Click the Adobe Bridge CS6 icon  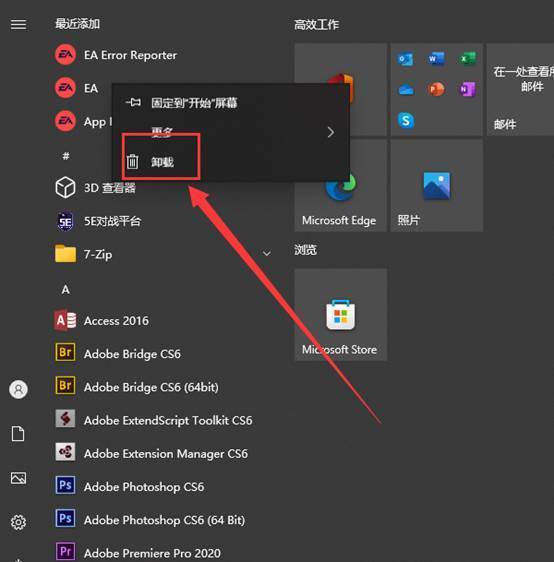coord(65,352)
